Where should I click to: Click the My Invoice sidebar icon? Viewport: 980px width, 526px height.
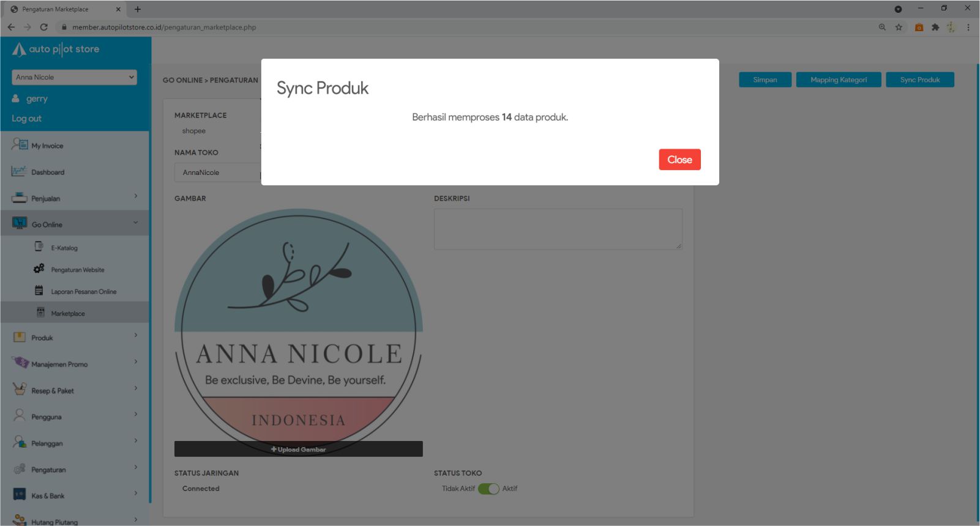(20, 145)
